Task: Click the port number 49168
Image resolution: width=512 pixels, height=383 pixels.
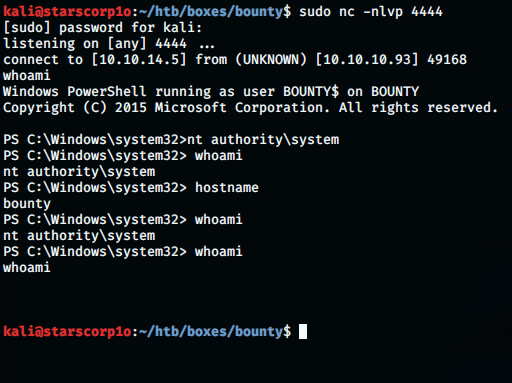Action: point(447,60)
